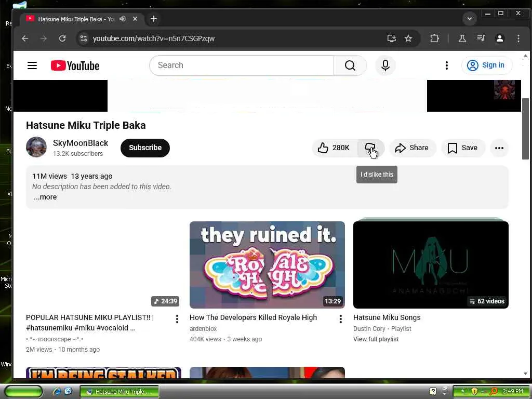Click View full playlist link
Screen dimensions: 532x399
coord(376,339)
